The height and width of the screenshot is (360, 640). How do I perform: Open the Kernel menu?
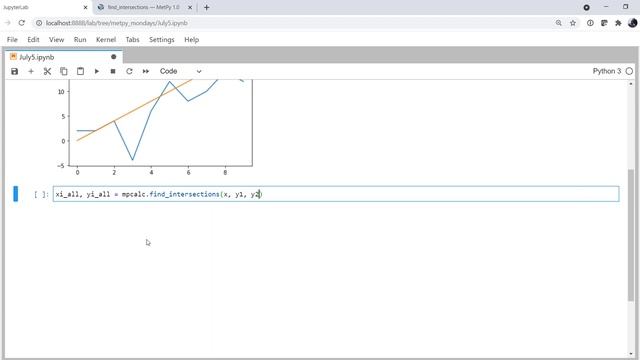tap(106, 40)
